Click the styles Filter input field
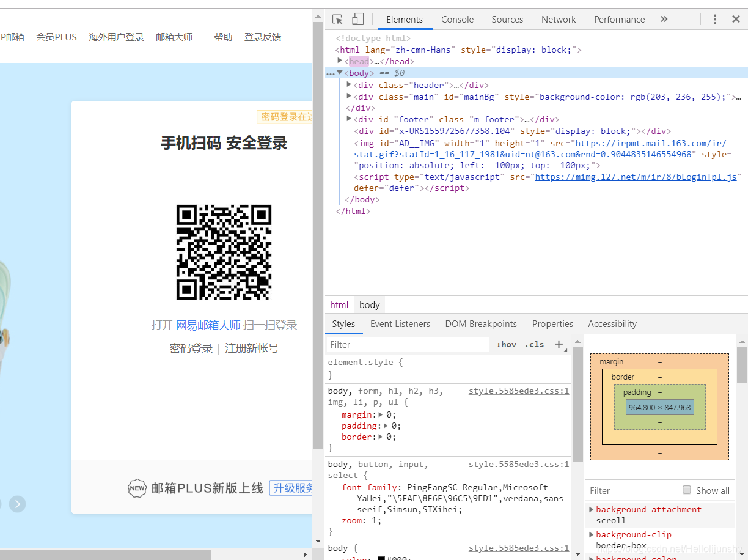748x560 pixels. tap(408, 345)
